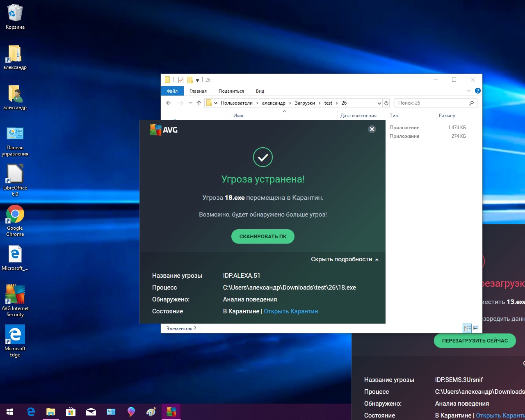
Task: Switch to the View ribbon tab
Action: coord(260,91)
